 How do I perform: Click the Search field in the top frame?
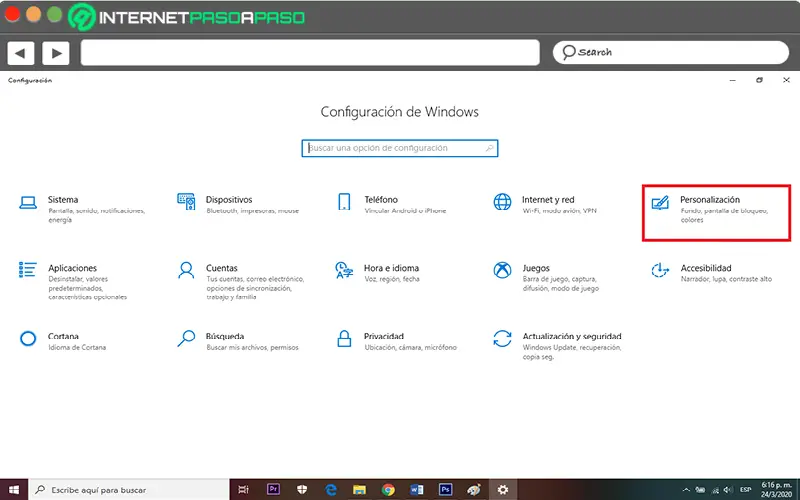coord(670,52)
